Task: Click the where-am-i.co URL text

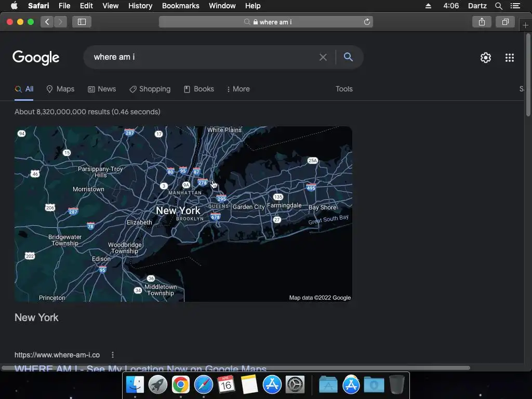Action: click(57, 355)
